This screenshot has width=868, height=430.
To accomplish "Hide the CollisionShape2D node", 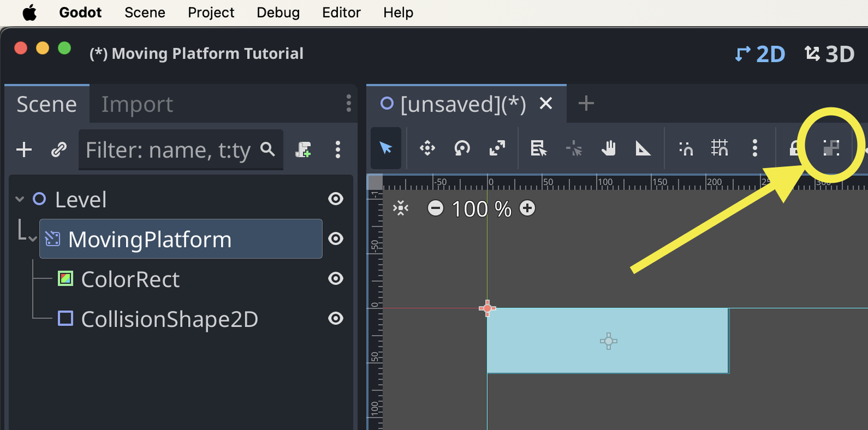I will tap(336, 319).
